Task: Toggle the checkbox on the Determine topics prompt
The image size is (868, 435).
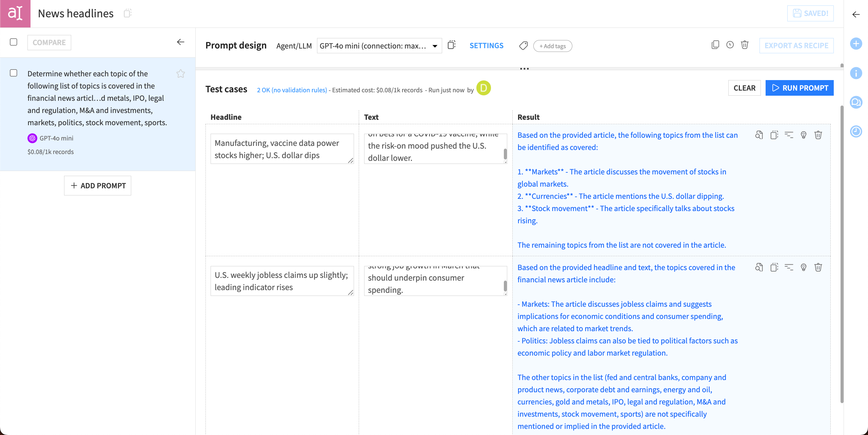Action: pyautogui.click(x=14, y=73)
